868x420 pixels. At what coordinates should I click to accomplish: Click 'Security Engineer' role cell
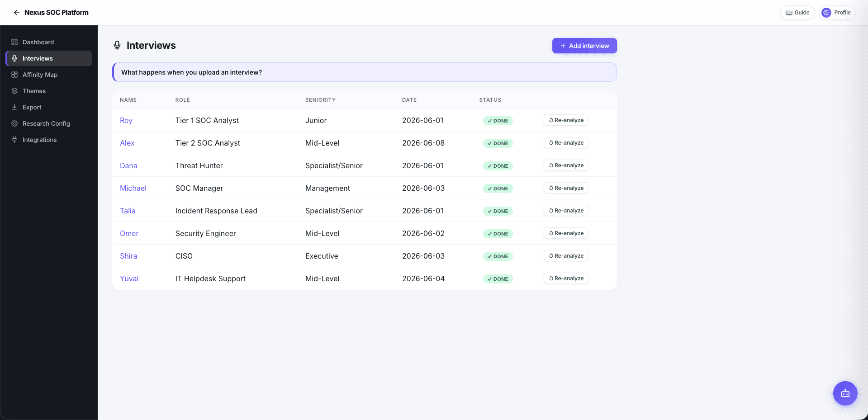[206, 233]
